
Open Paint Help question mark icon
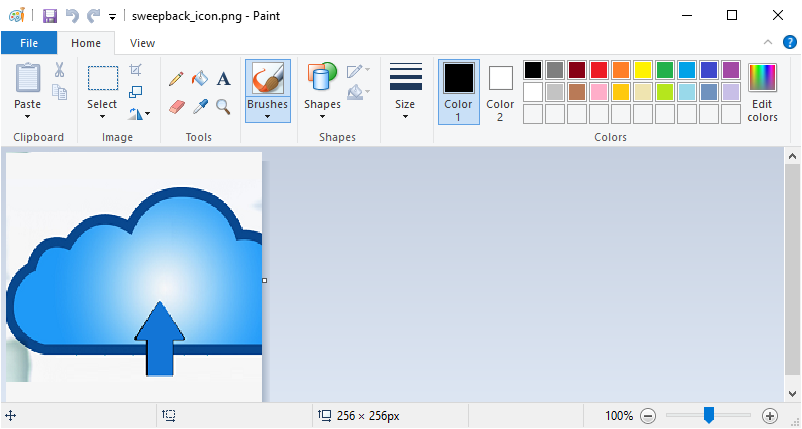click(790, 42)
